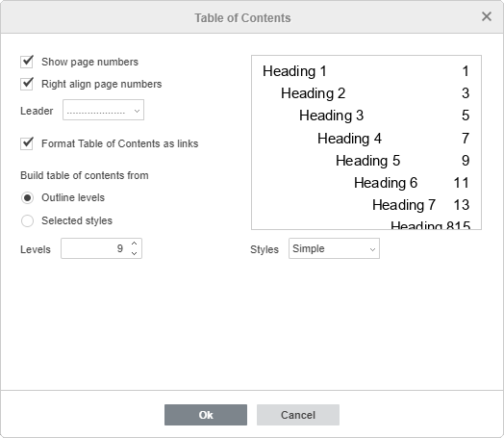504x438 pixels.
Task: Click the Show page numbers label text
Action: point(89,62)
